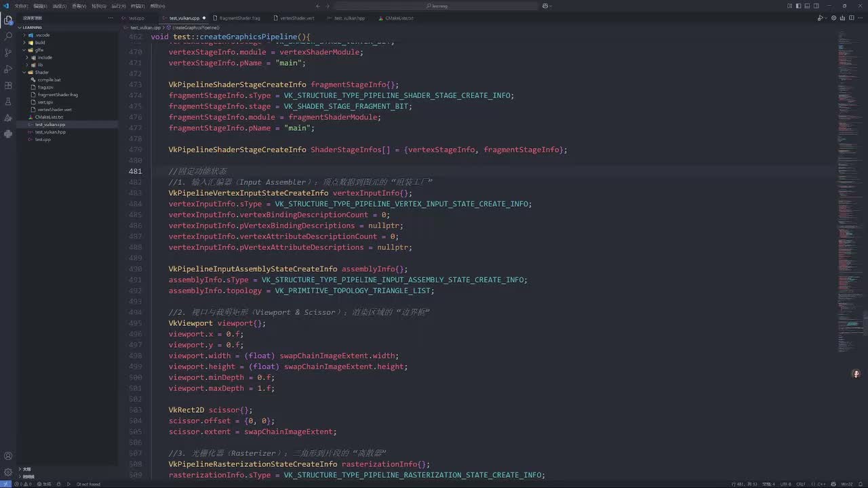Switch to the test_vulkan.hpp tab
Image resolution: width=868 pixels, height=488 pixels.
pos(350,18)
